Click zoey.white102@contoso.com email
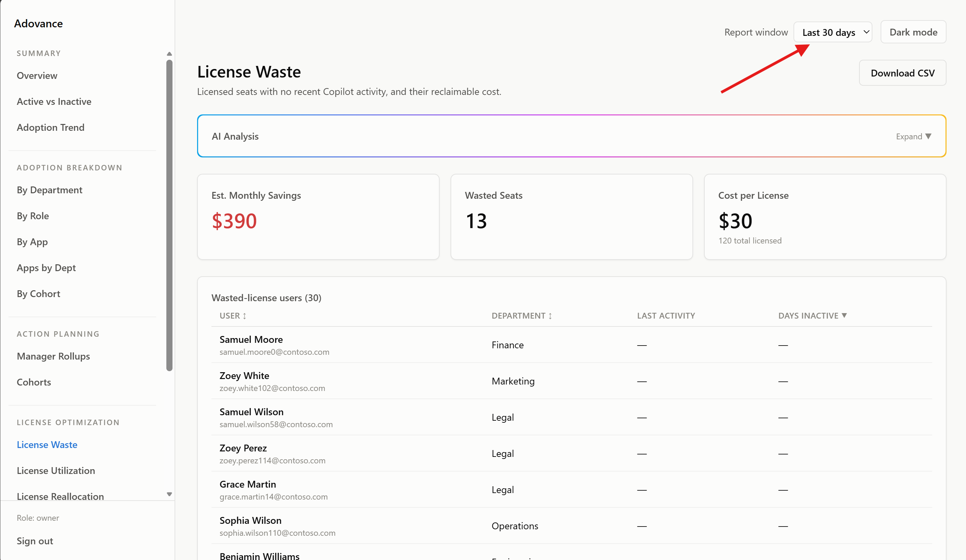Image resolution: width=966 pixels, height=560 pixels. 272,388
